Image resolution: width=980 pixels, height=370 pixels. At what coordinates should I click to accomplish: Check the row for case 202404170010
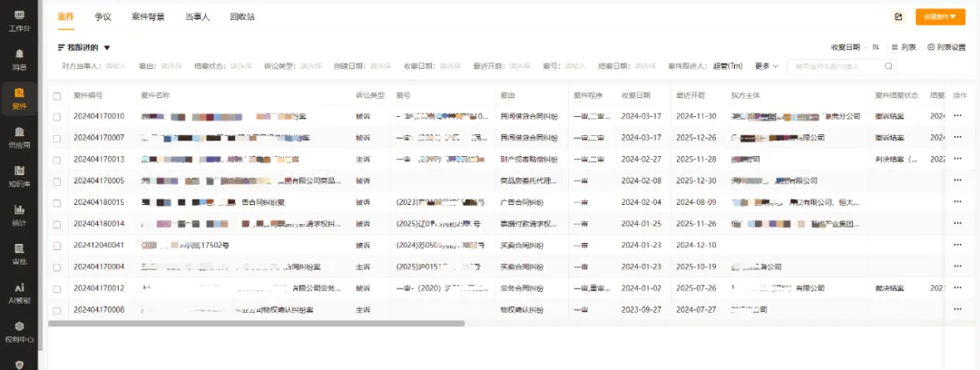(57, 117)
